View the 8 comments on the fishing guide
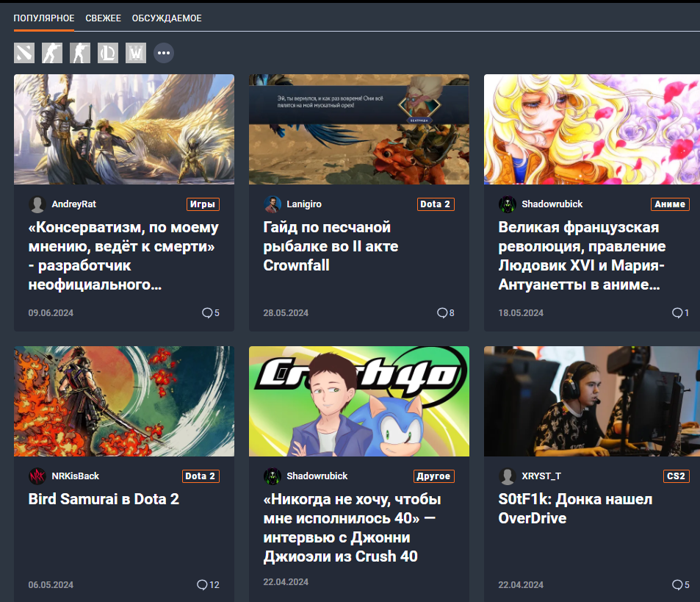The image size is (700, 602). pyautogui.click(x=446, y=312)
